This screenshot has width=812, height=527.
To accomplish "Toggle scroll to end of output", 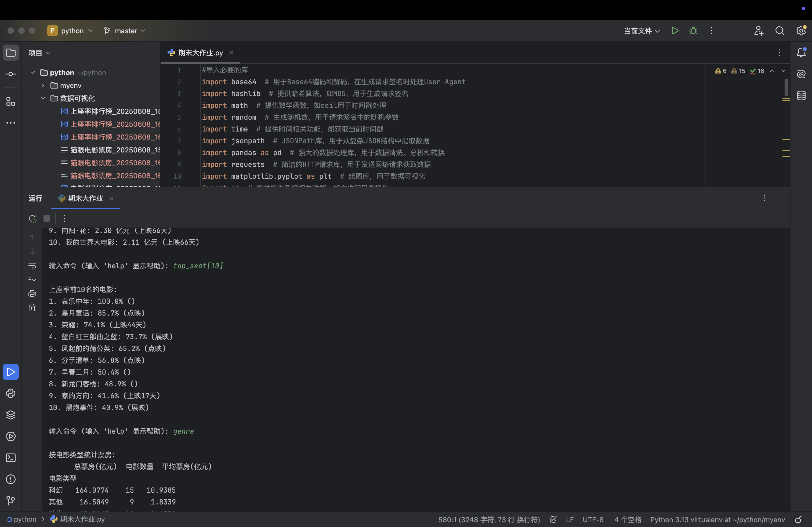I will coord(32,280).
